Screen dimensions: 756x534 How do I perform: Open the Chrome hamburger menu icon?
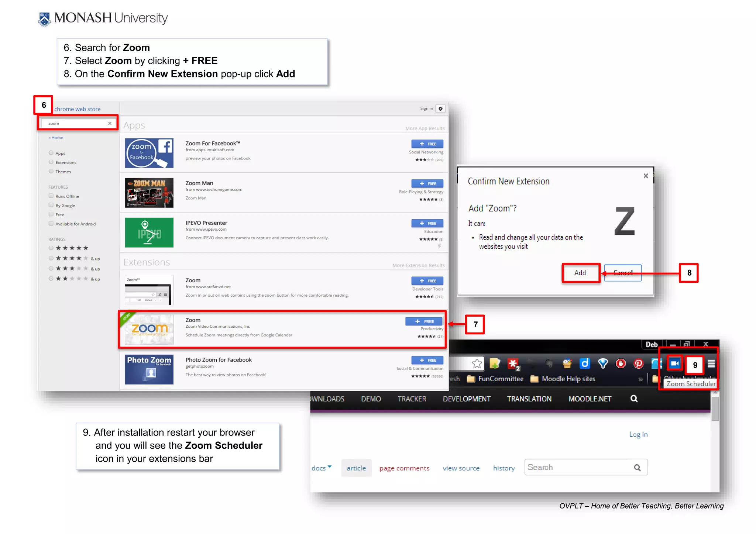pos(711,364)
